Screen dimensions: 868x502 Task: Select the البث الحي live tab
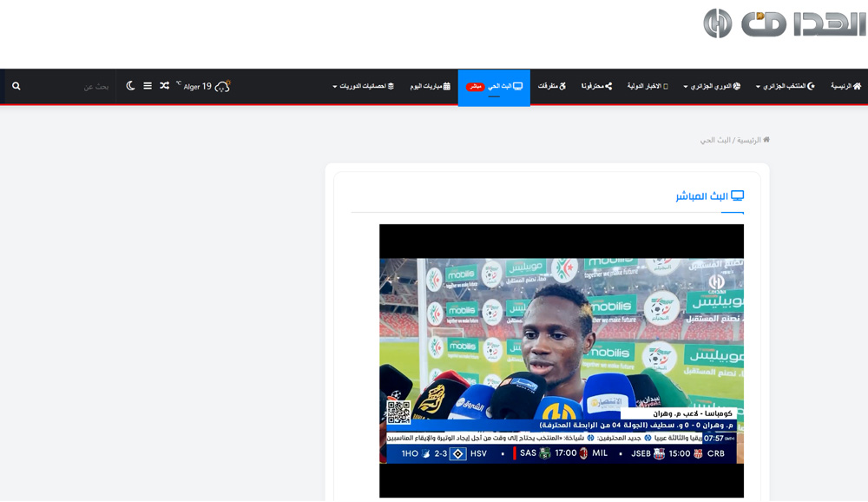point(494,87)
